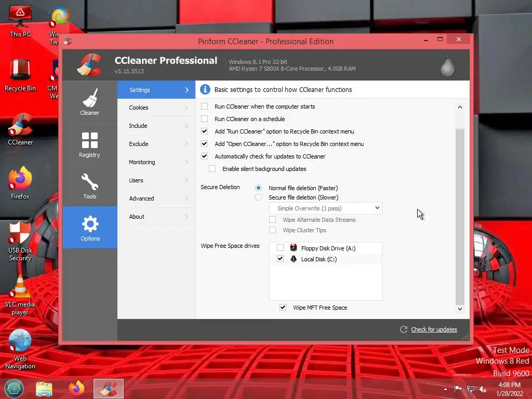532x399 pixels.
Task: Uncheck Add "Open CCleaner..." Recycle Bin option
Action: point(204,144)
